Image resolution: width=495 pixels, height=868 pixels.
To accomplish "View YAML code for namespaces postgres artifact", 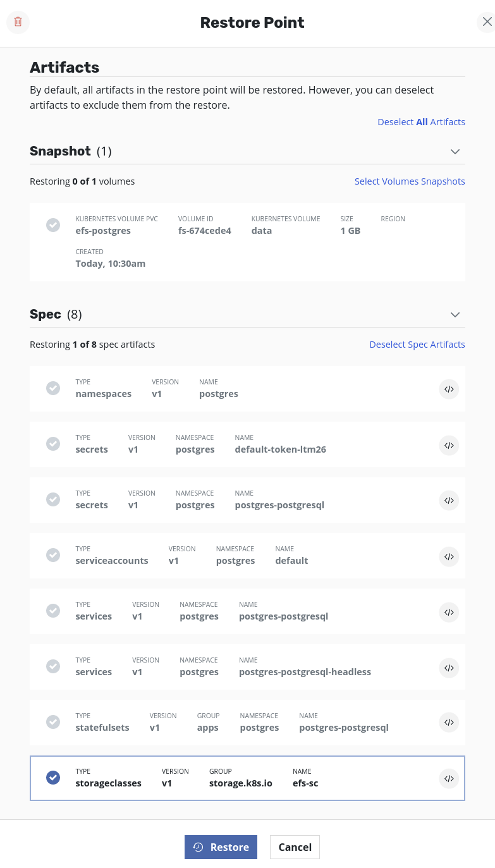I will tap(449, 389).
